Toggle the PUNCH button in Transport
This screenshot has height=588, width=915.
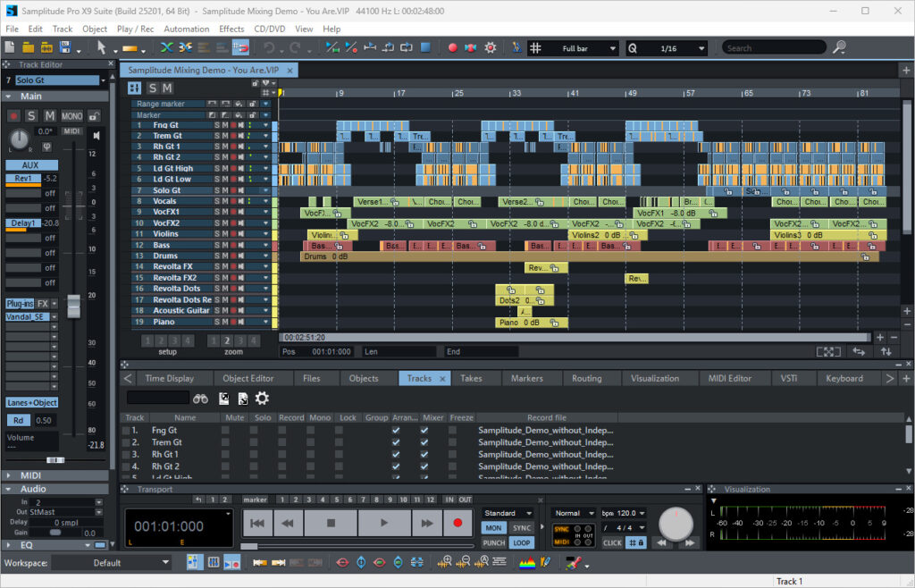493,542
